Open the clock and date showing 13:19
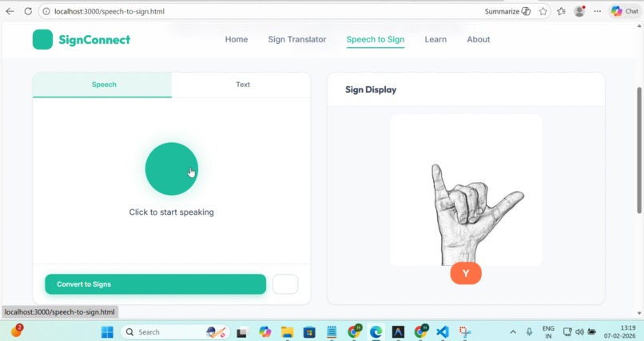This screenshot has width=644, height=341. (619, 332)
